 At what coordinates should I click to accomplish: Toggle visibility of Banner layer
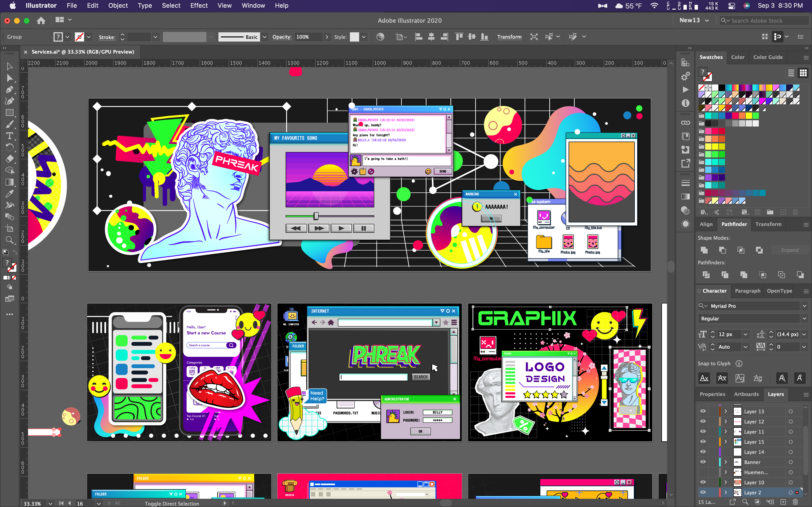[703, 462]
